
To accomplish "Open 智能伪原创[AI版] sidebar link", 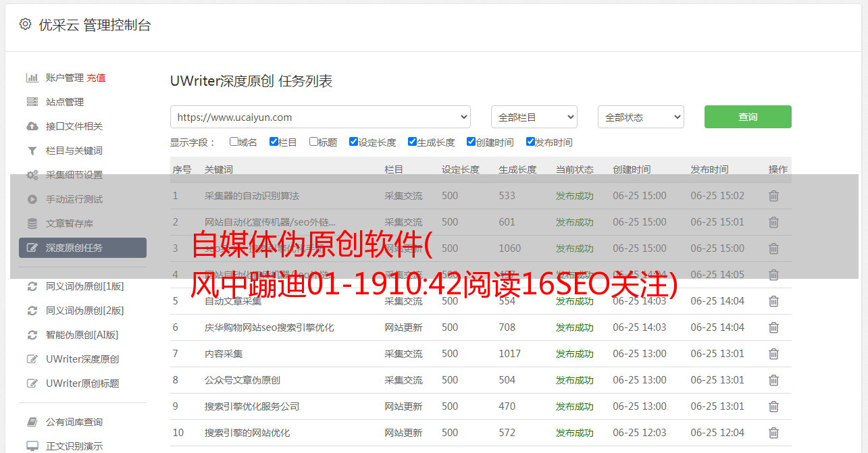I will click(82, 335).
